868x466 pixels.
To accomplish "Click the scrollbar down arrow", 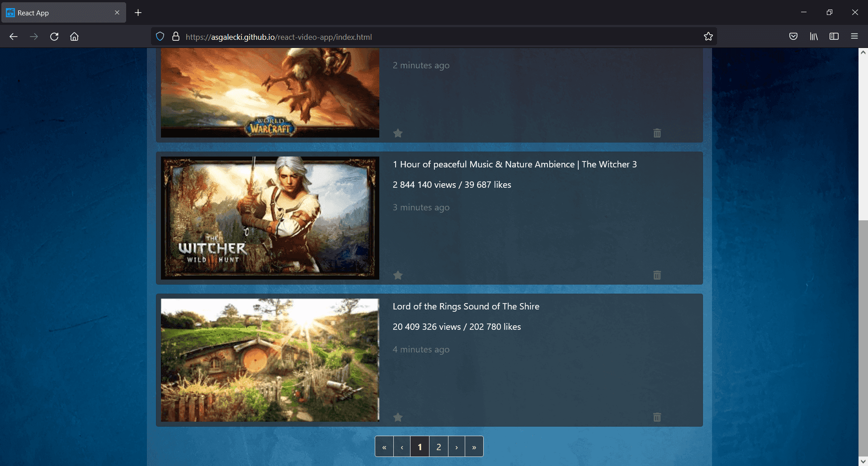I will [x=863, y=461].
